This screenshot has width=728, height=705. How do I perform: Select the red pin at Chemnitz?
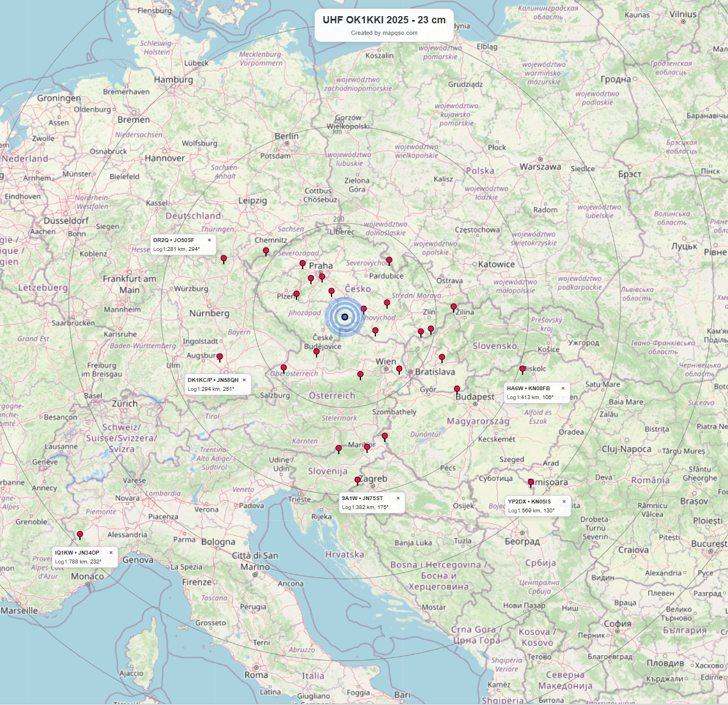click(x=266, y=251)
